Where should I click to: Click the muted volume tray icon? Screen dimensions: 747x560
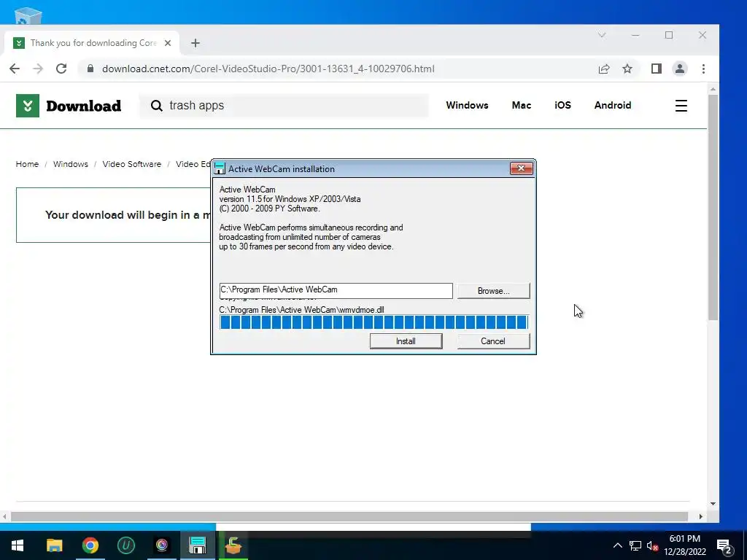point(652,545)
